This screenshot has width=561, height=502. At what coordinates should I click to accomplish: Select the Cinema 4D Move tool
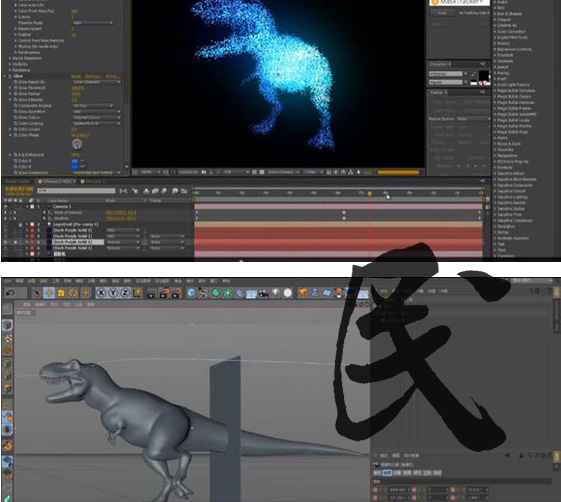tap(49, 293)
